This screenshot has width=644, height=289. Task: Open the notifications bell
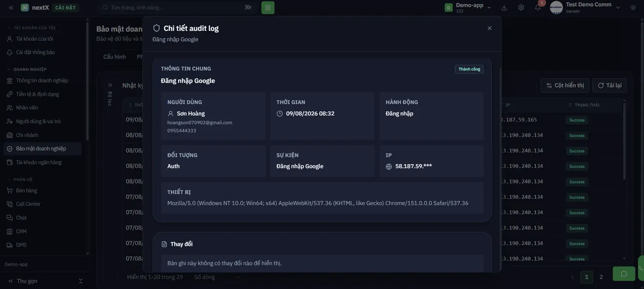point(538,7)
